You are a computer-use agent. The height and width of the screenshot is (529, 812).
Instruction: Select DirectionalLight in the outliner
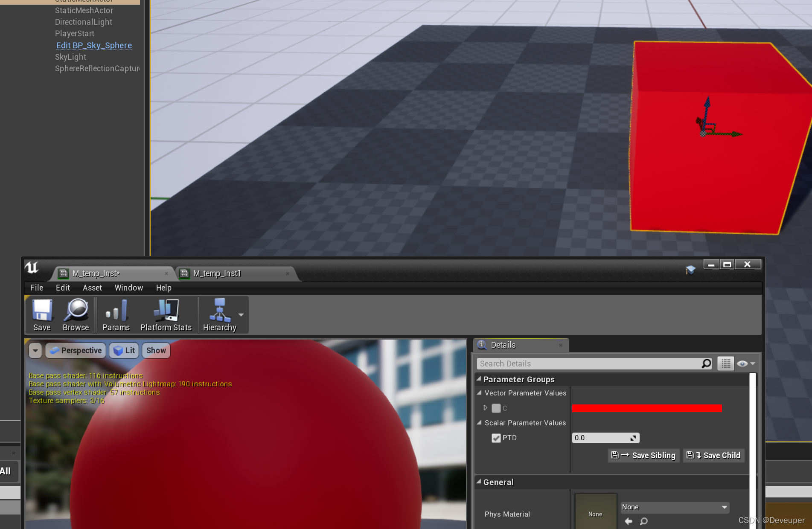[x=84, y=22]
